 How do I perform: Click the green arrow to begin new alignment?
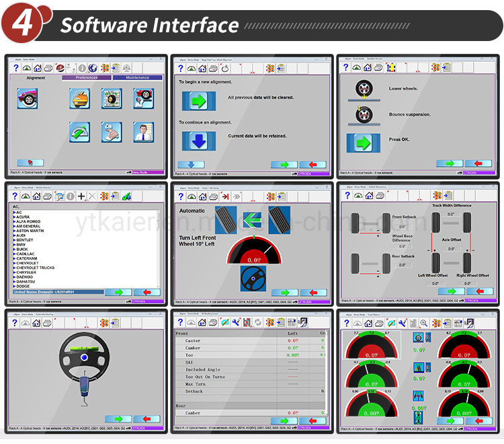click(199, 102)
